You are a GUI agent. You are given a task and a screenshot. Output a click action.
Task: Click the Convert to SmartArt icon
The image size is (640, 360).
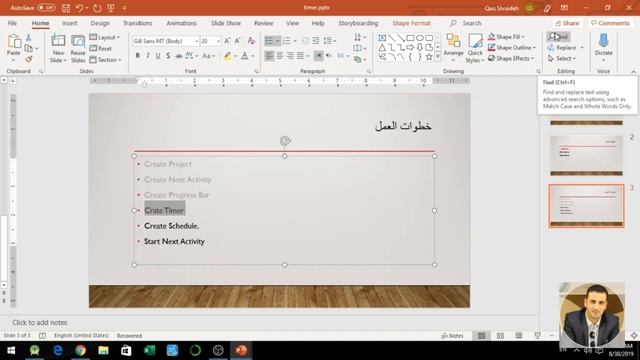tap(358, 59)
